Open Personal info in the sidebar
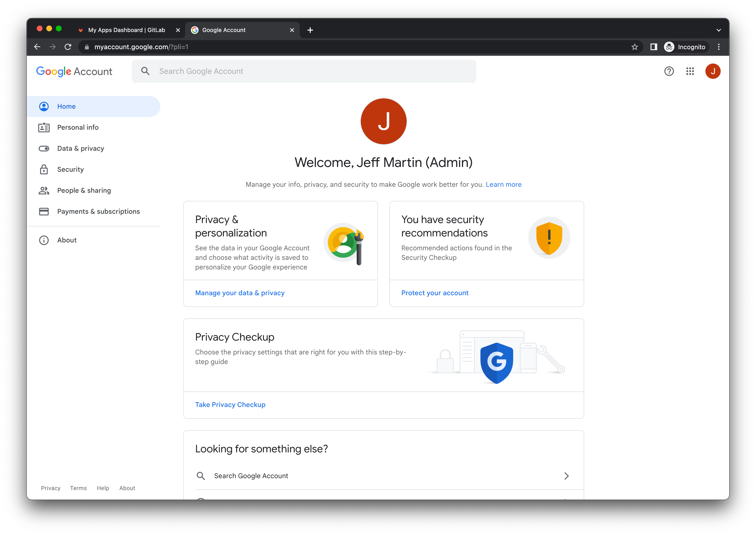This screenshot has height=535, width=756. 94,127
